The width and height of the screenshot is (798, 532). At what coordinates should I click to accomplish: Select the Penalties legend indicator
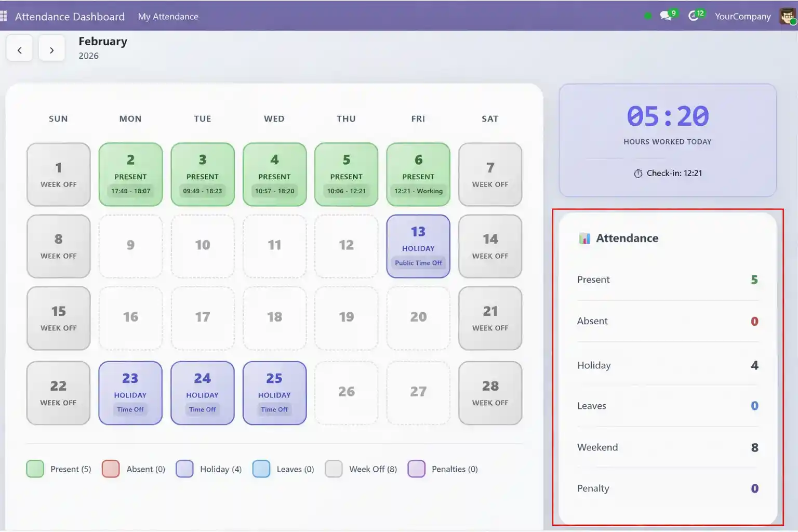(416, 469)
